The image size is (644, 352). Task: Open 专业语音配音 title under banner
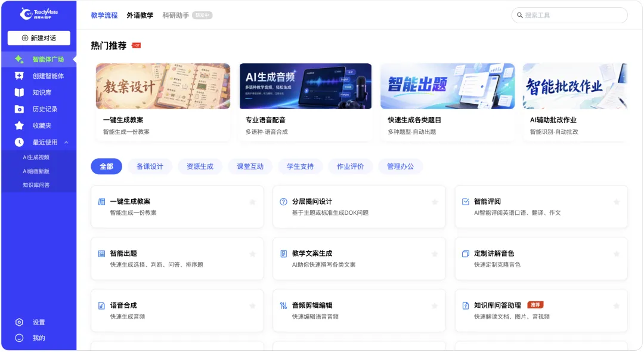pyautogui.click(x=265, y=120)
